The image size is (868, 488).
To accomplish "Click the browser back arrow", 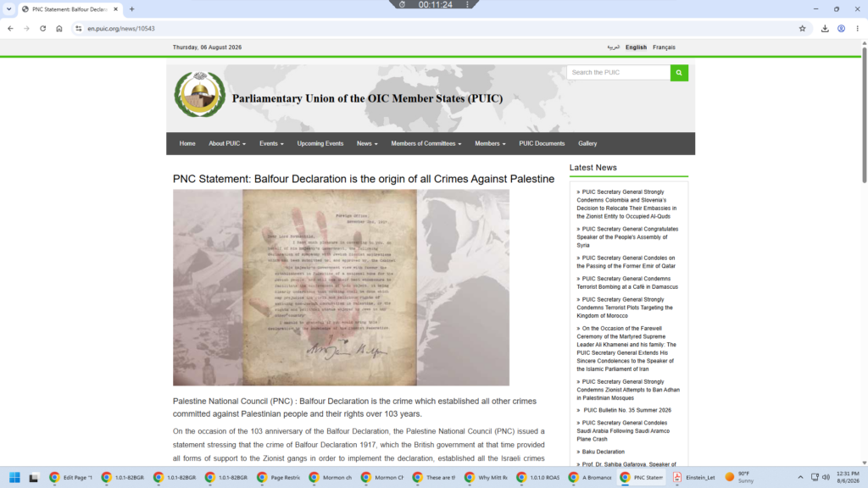I will point(10,29).
